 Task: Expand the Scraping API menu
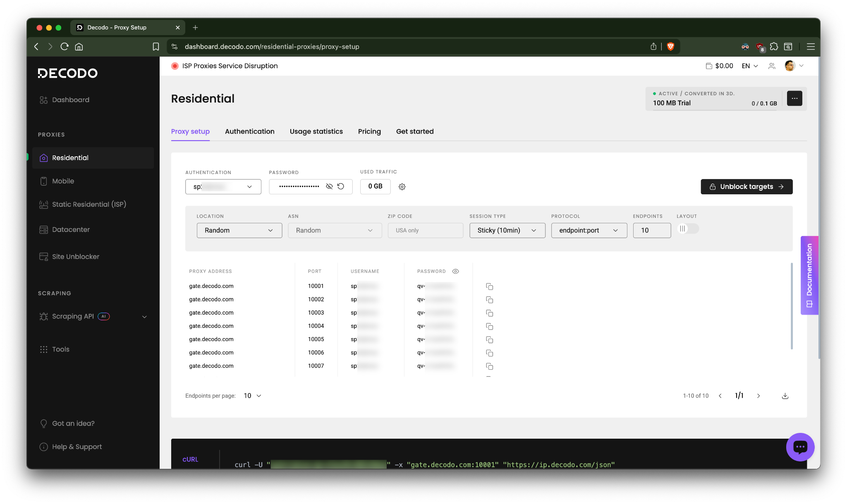coord(144,317)
